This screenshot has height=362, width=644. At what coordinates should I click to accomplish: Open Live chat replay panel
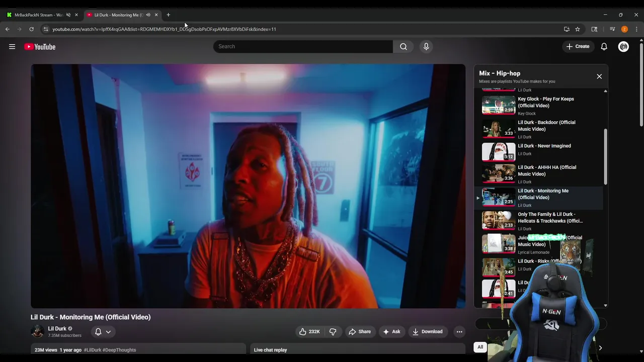coord(358,350)
